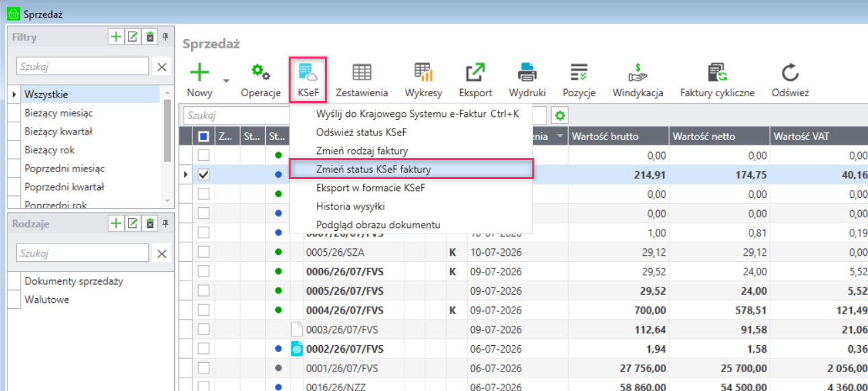Click the KSeF toolbar icon

(308, 72)
